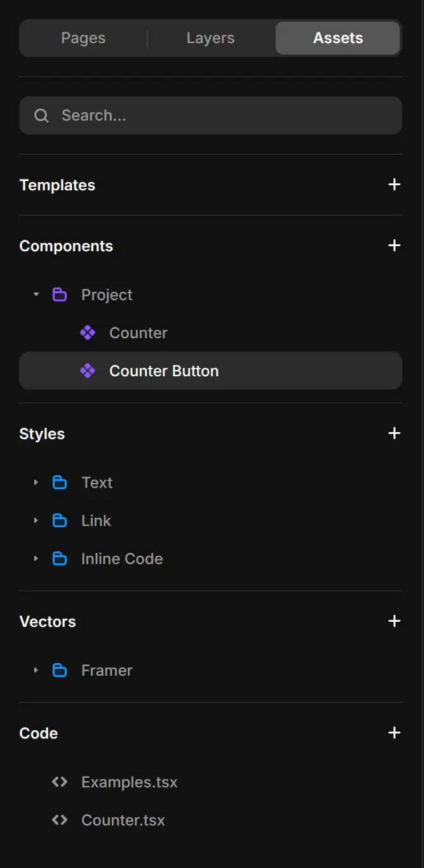This screenshot has height=868, width=424.
Task: Select the Counter Button component
Action: coord(211,371)
